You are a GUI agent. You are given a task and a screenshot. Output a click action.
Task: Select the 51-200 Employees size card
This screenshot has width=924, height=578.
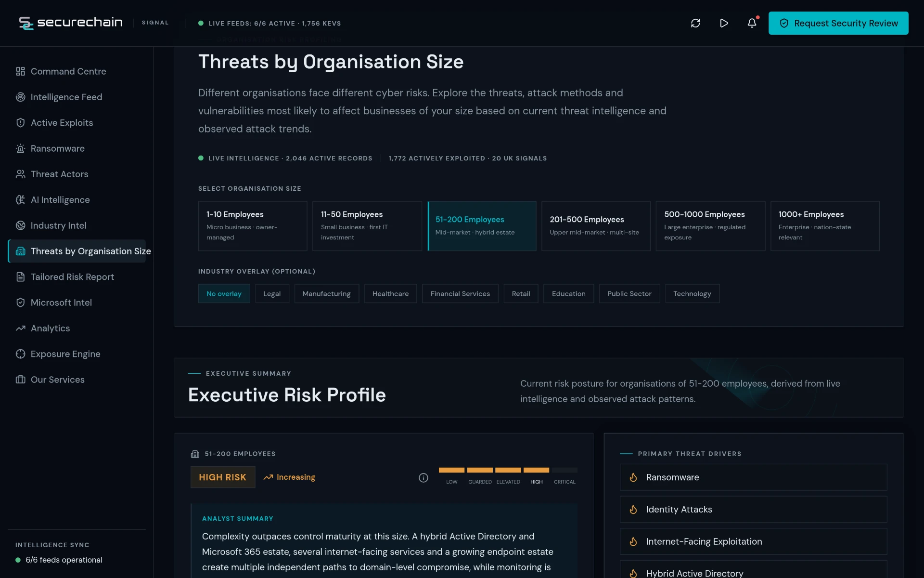point(482,226)
